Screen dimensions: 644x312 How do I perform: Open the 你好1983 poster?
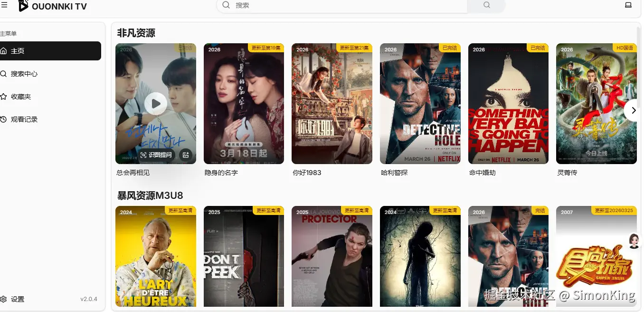point(332,104)
